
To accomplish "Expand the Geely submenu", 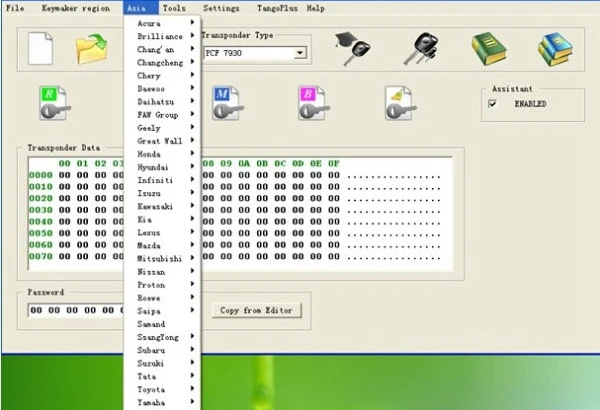I will pos(162,128).
